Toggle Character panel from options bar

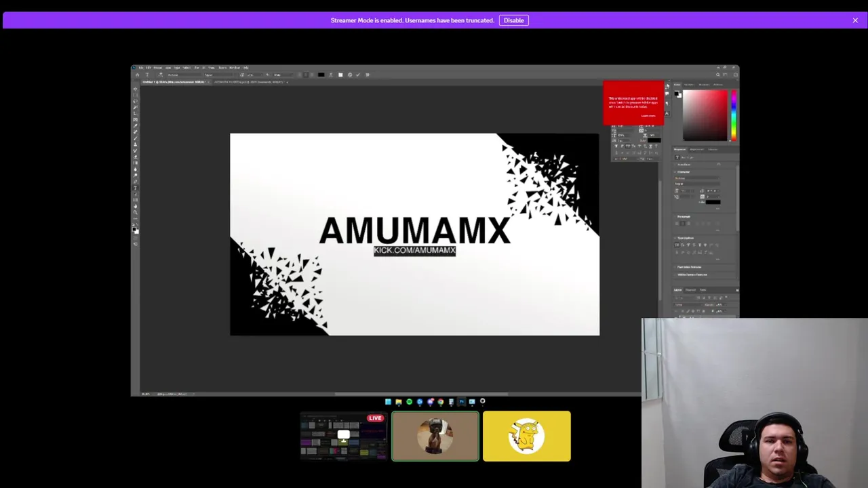pyautogui.click(x=340, y=75)
